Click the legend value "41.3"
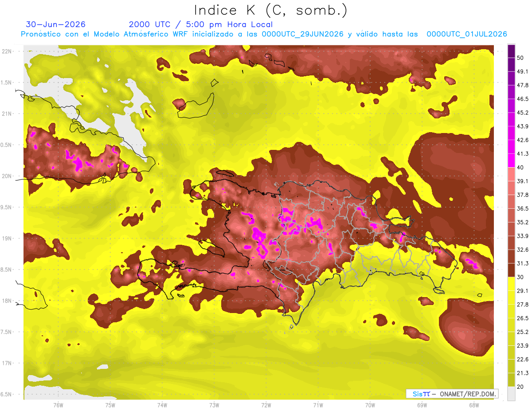The image size is (532, 411). tap(523, 154)
